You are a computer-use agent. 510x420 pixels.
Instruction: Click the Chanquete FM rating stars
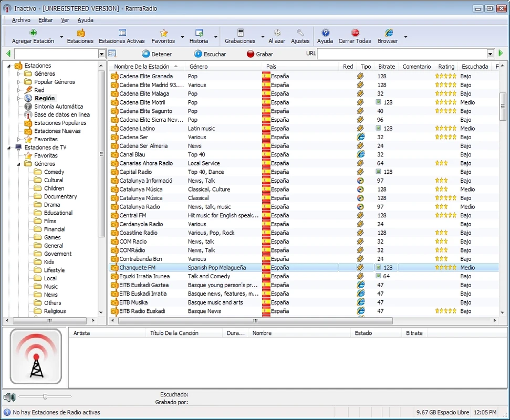pos(445,268)
